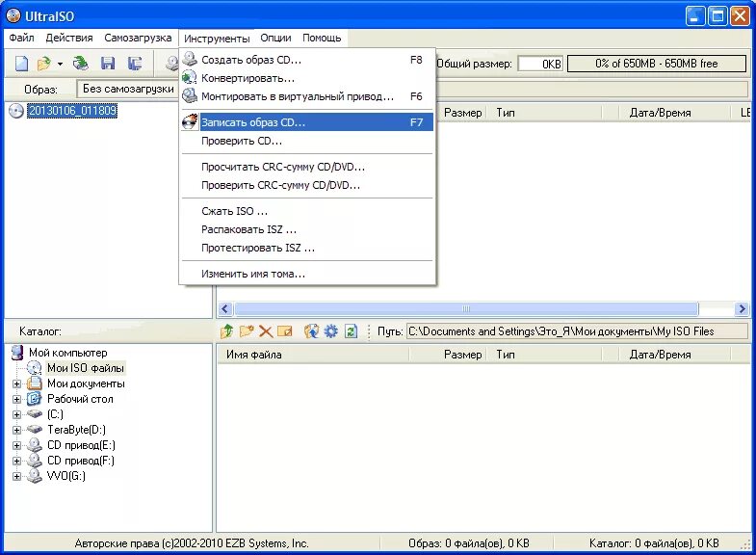The width and height of the screenshot is (756, 555).
Task: Click the image pane Дата/Время column header
Action: click(x=674, y=113)
